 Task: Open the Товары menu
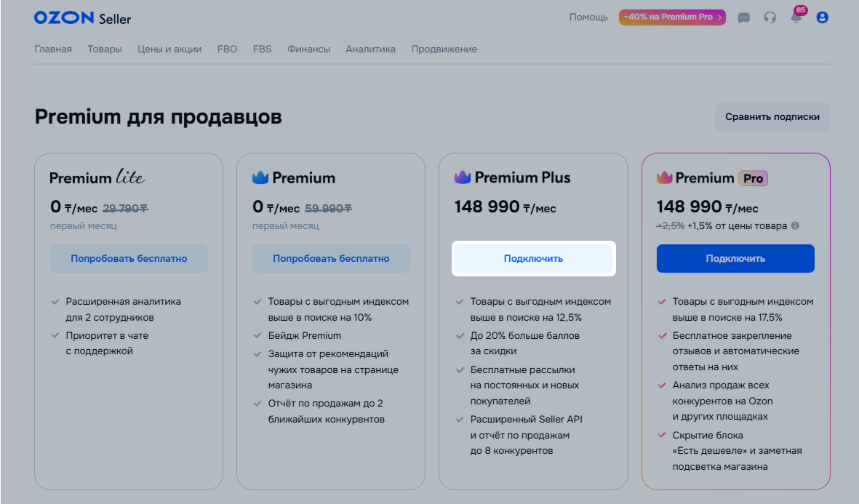[105, 49]
